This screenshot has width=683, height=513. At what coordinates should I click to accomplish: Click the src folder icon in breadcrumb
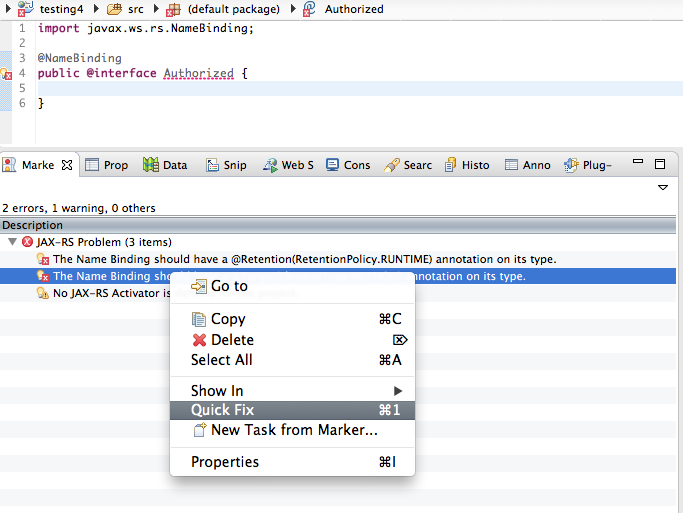pyautogui.click(x=115, y=9)
